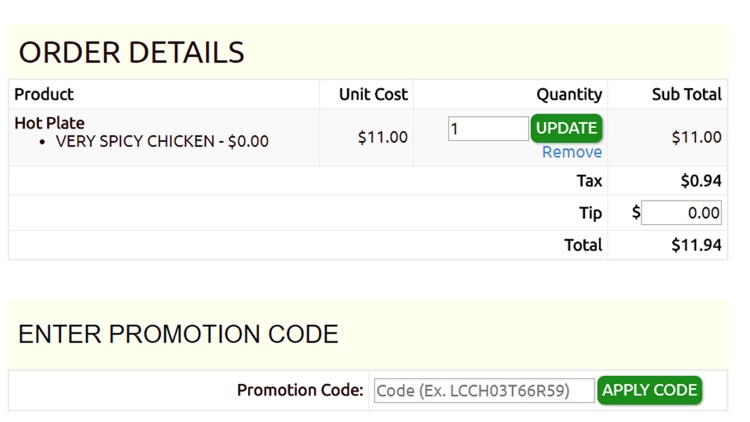The width and height of the screenshot is (750, 422).
Task: Click the Tip row label
Action: 590,213
